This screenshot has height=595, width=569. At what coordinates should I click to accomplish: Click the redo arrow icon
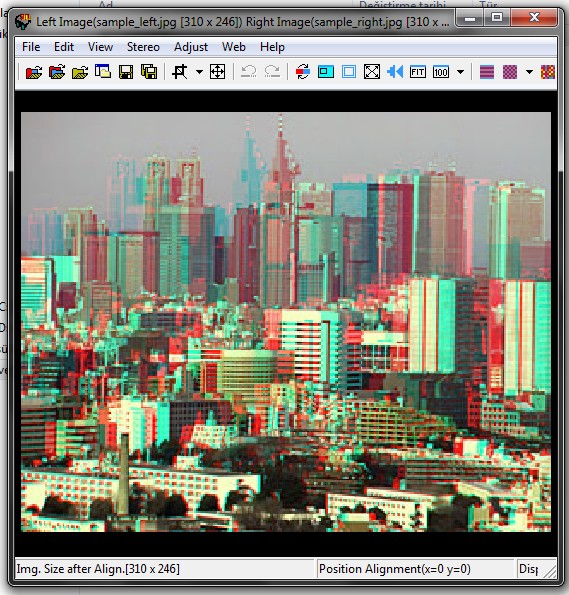[272, 72]
